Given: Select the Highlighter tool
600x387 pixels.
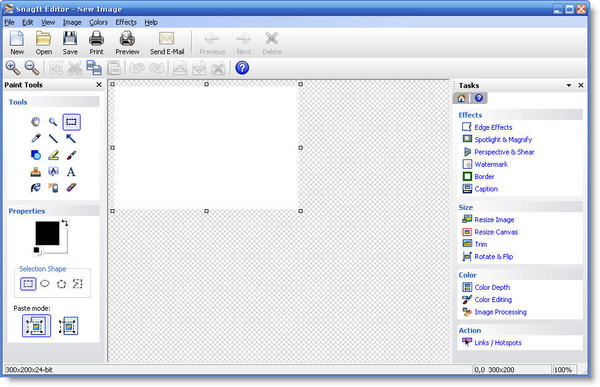Looking at the screenshot, I should pos(53,155).
